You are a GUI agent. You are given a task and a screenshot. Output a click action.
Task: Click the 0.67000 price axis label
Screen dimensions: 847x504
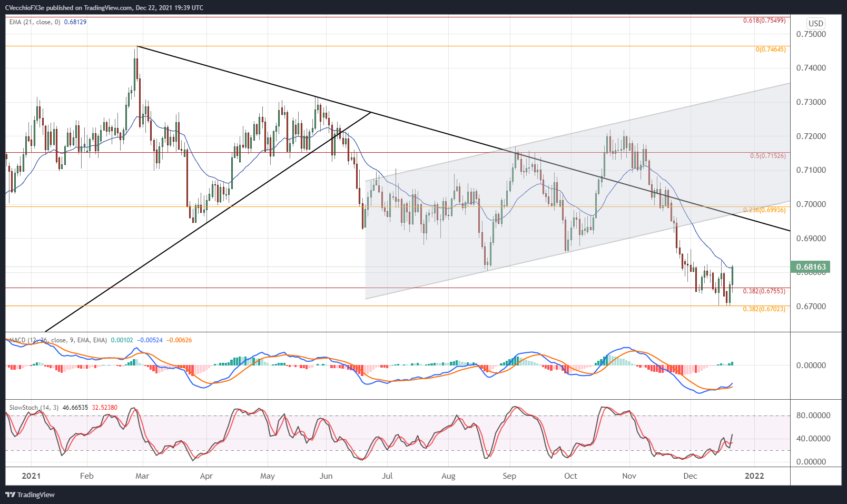[811, 307]
